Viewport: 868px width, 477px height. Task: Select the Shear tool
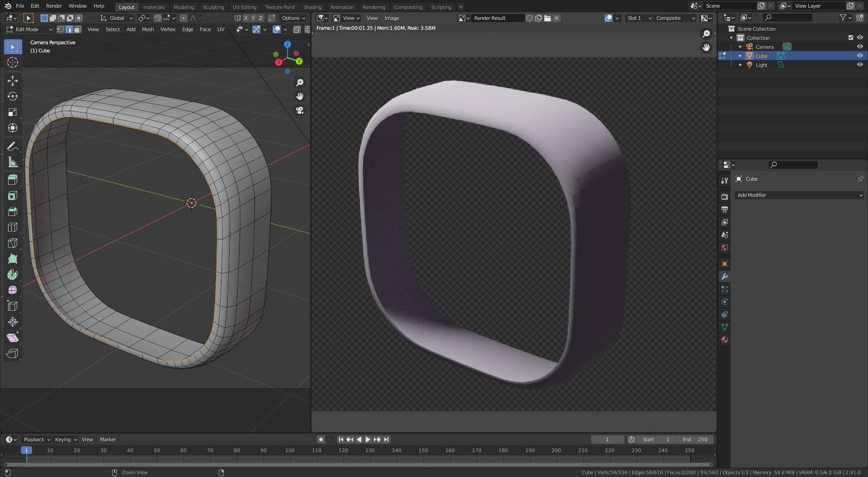[x=13, y=338]
